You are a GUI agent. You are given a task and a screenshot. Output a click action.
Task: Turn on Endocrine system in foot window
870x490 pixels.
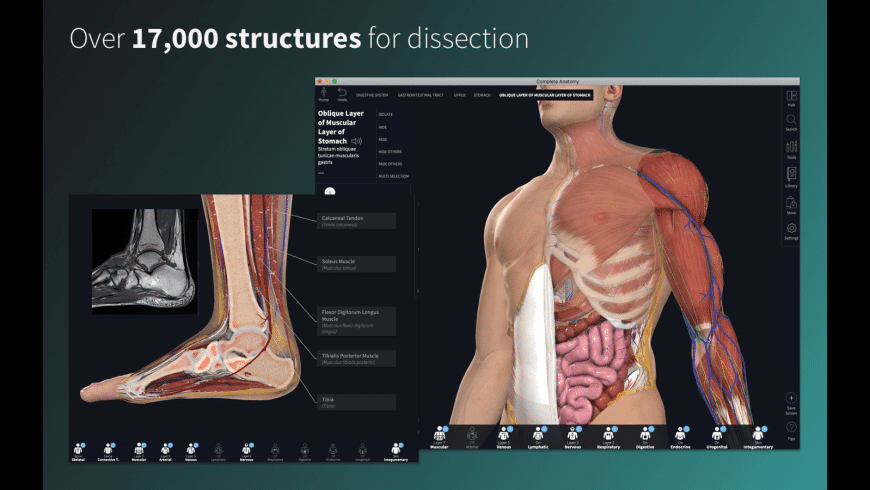(333, 451)
